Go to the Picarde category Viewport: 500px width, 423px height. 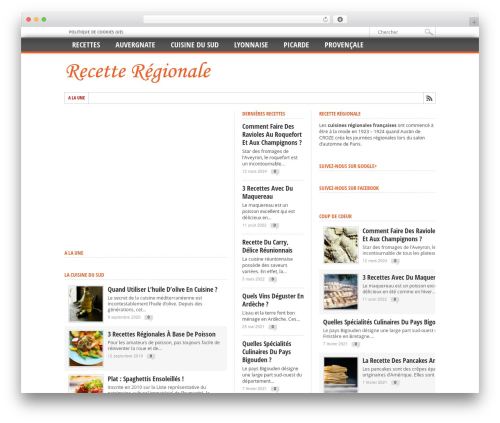tap(296, 45)
